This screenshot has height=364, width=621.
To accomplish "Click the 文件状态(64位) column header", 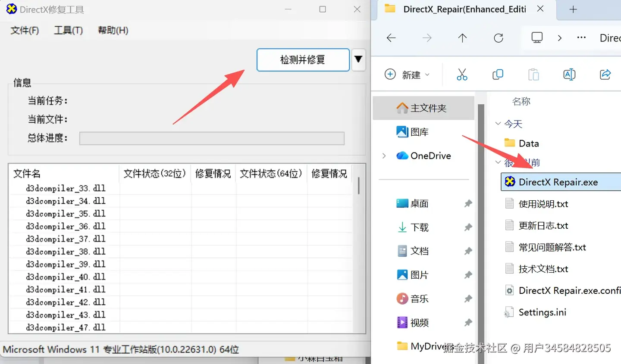I will tap(271, 174).
